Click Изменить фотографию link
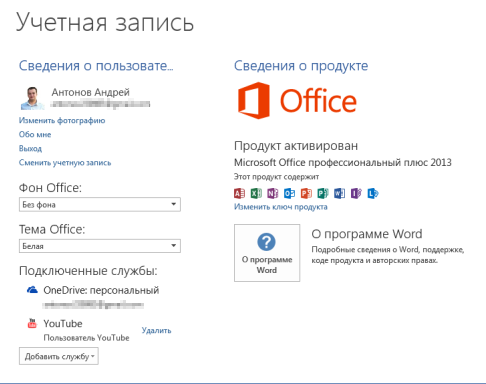The width and height of the screenshot is (486, 384). click(x=62, y=120)
